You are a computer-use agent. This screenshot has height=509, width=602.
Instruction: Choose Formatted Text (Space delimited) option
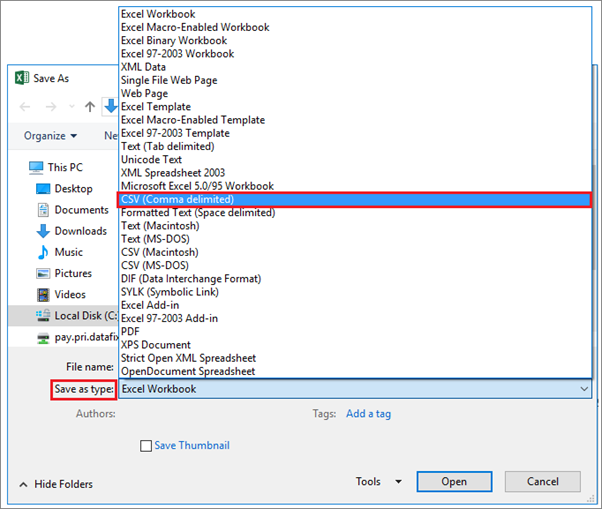click(x=355, y=213)
